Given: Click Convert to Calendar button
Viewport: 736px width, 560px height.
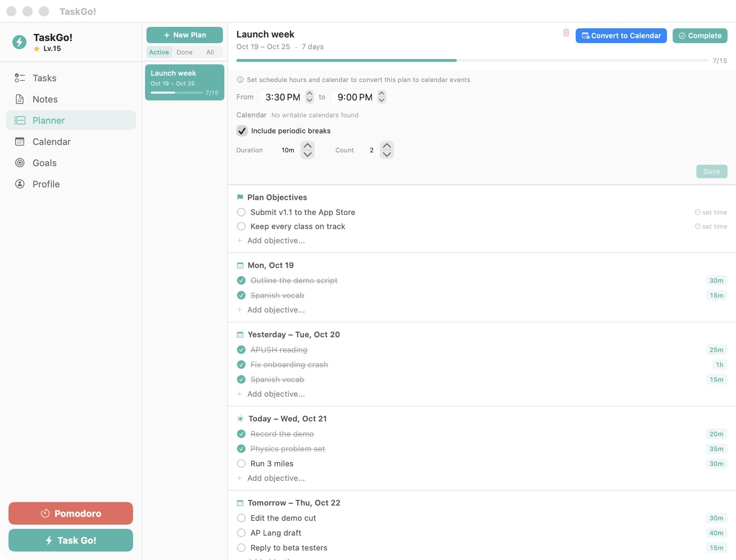Looking at the screenshot, I should (x=621, y=36).
